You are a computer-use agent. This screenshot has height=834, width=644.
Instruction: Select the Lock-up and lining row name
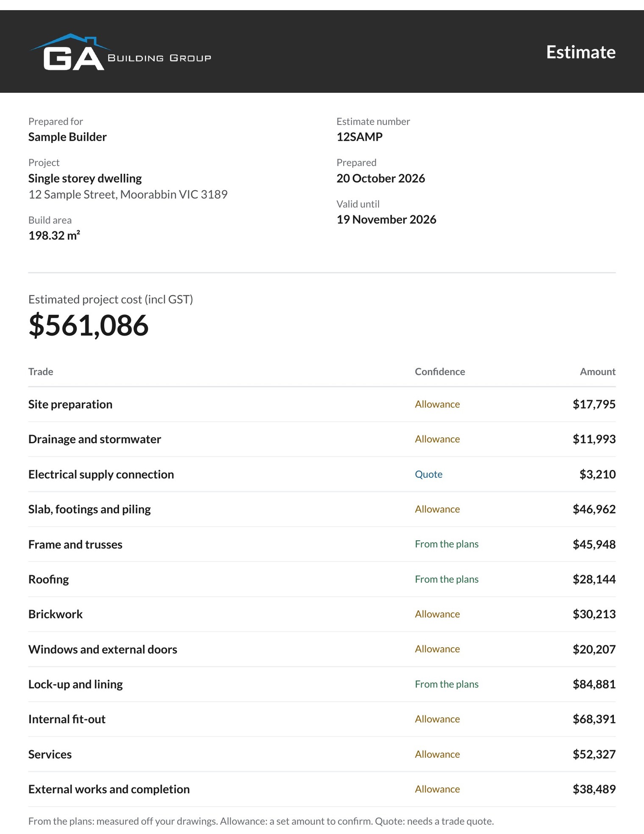point(75,684)
